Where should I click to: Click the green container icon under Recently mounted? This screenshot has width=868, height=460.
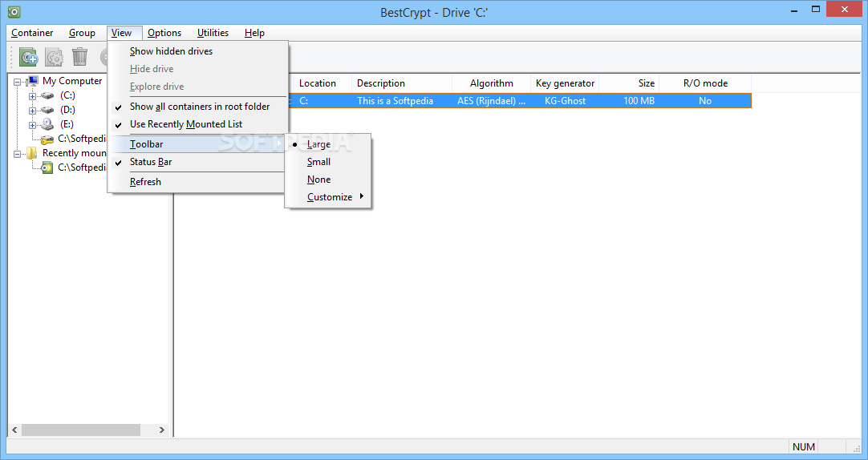(x=47, y=167)
